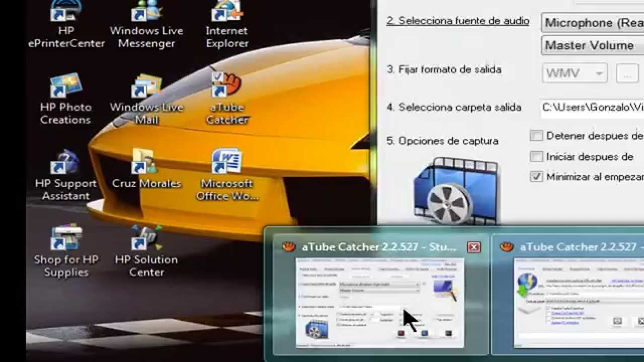The width and height of the screenshot is (644, 362).
Task: Click the 'Selecciona fuente de audio' label
Action: [x=458, y=21]
